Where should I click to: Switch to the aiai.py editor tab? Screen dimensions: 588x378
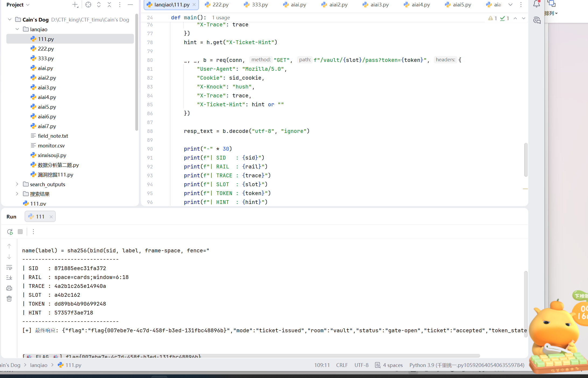click(x=295, y=5)
